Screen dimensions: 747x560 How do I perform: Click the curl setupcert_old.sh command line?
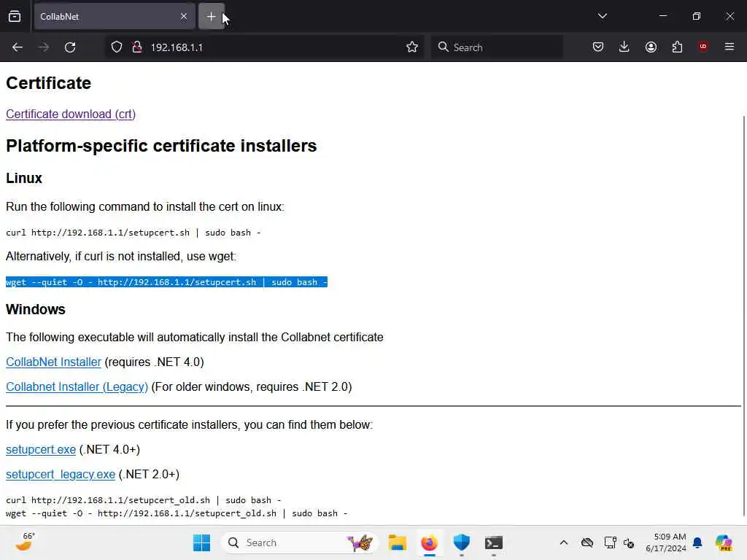click(x=144, y=500)
